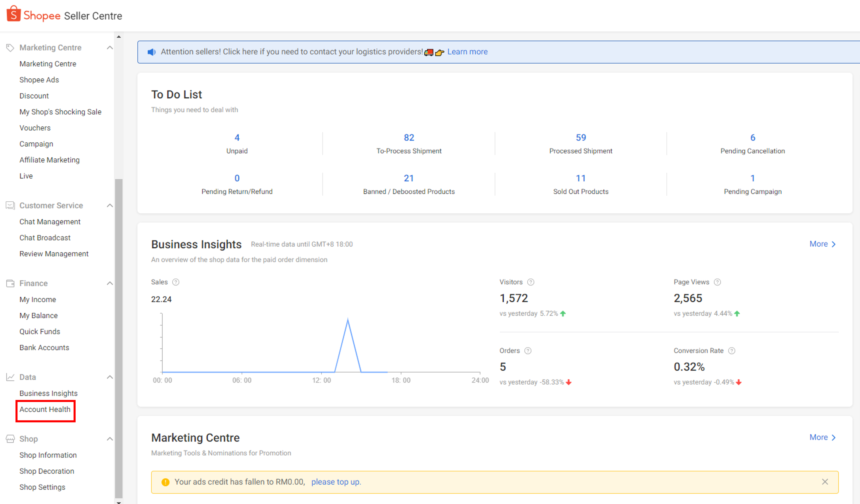Collapse the Marketing Centre sidebar section
Image resolution: width=860 pixels, height=504 pixels.
click(x=110, y=48)
